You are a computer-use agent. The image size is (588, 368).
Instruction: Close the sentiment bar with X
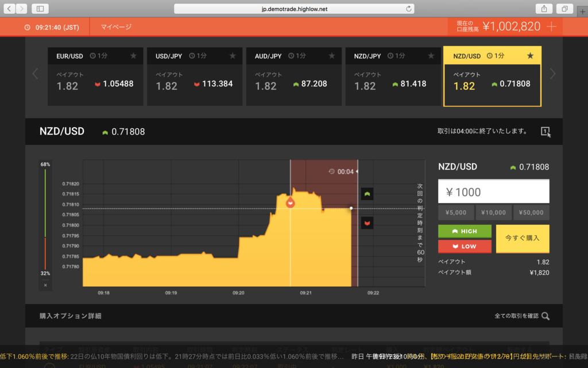pyautogui.click(x=45, y=285)
